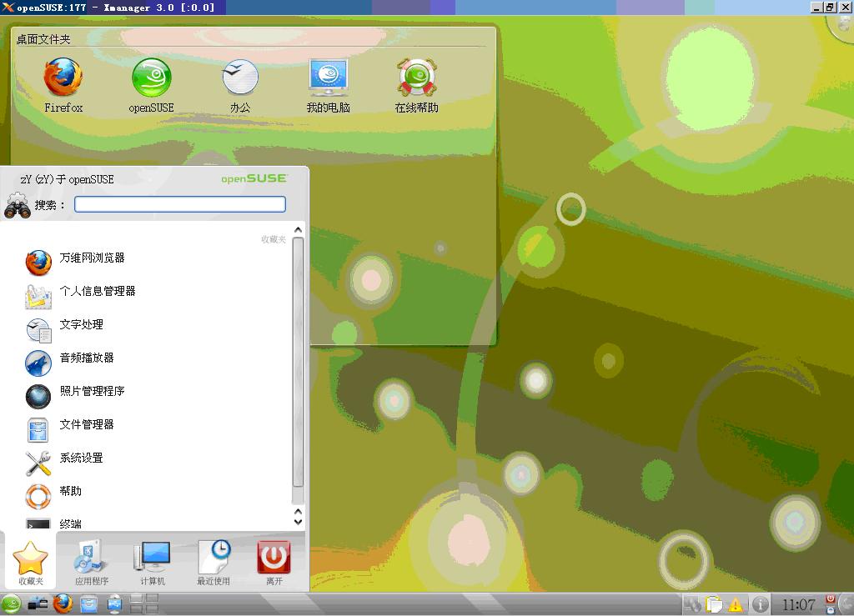Image resolution: width=854 pixels, height=616 pixels.
Task: Click the binoculars search icon
Action: point(18,205)
